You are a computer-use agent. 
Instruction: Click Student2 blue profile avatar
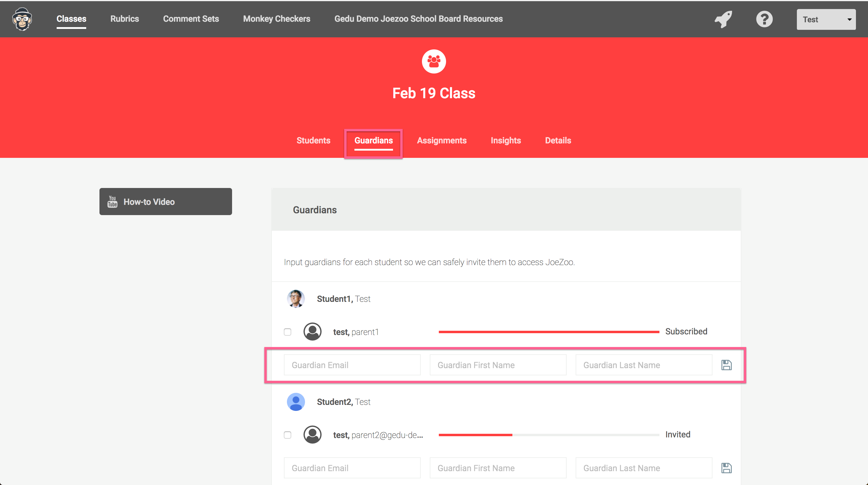[x=295, y=402]
